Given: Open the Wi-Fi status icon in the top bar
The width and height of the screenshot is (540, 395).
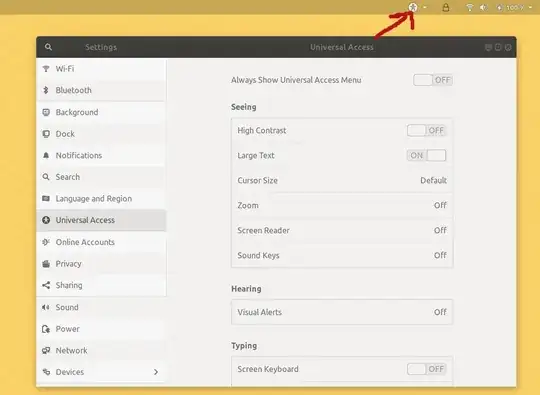Looking at the screenshot, I should click(469, 8).
